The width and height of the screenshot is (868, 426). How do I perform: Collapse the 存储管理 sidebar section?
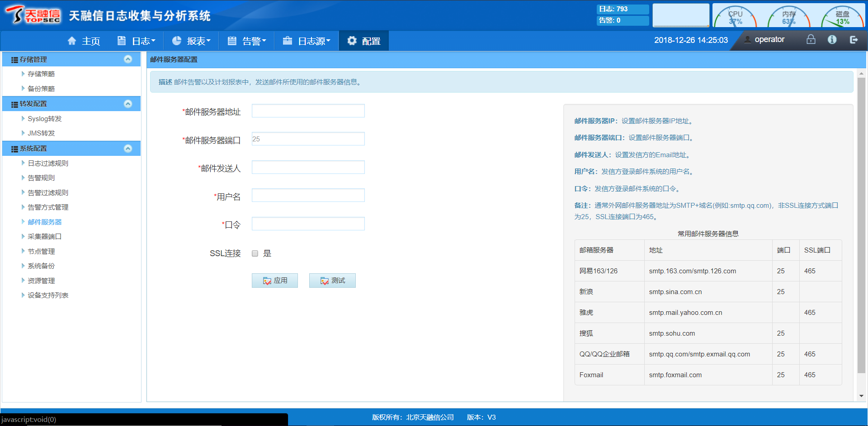coord(128,59)
